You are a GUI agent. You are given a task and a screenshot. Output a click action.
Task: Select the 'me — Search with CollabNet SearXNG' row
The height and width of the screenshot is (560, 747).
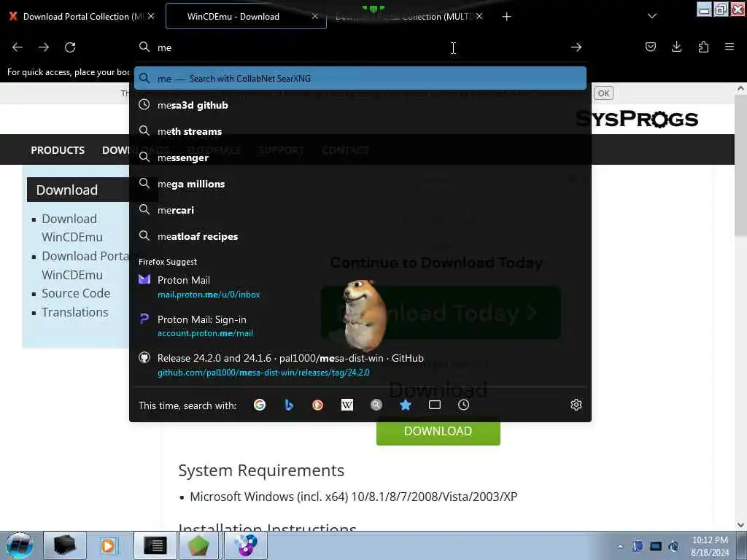[x=360, y=78]
